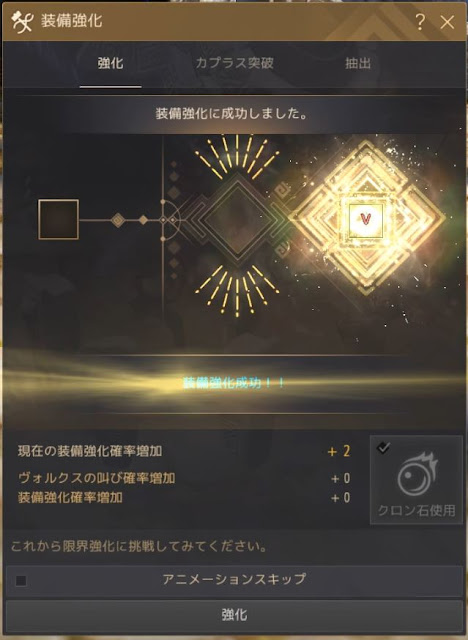Switch to the 抽出 tab

point(358,63)
